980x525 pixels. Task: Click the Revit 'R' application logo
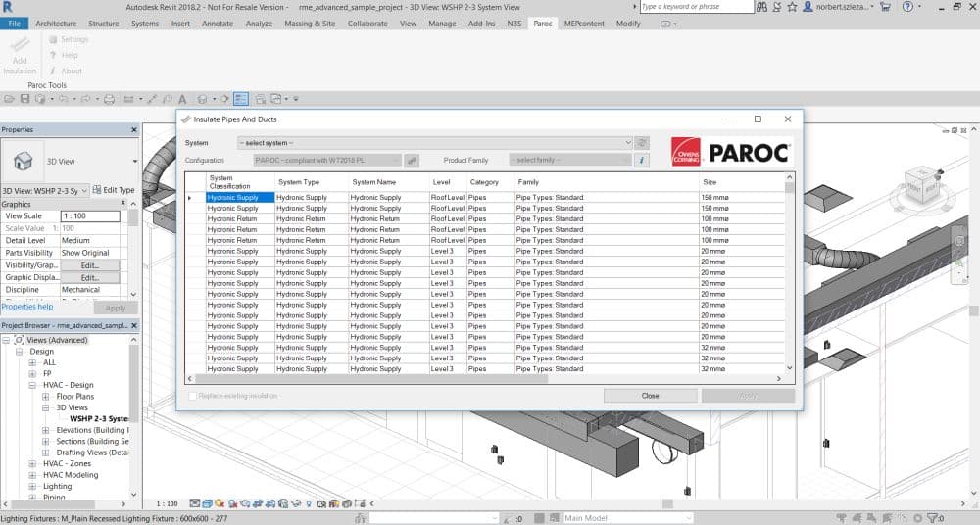tap(8, 7)
